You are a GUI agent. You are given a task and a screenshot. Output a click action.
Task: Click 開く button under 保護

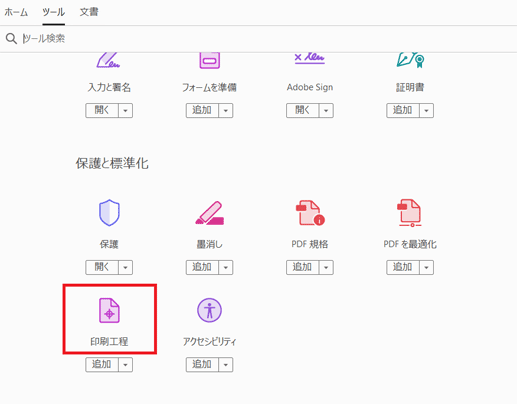[x=102, y=267]
